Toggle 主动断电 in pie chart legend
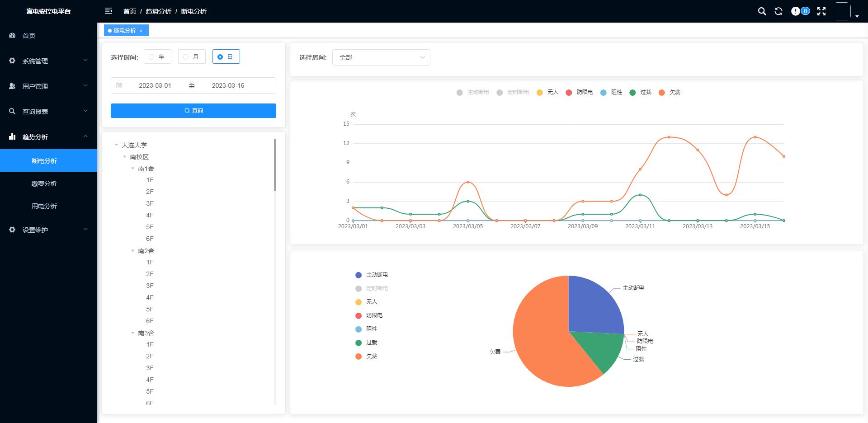The height and width of the screenshot is (423, 868). [x=372, y=275]
